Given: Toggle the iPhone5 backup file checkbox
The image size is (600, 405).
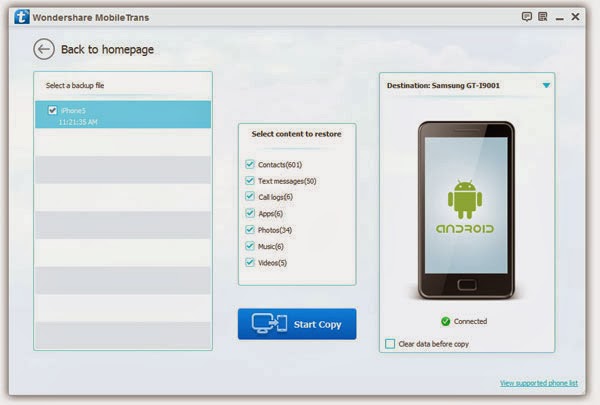Looking at the screenshot, I should [52, 111].
